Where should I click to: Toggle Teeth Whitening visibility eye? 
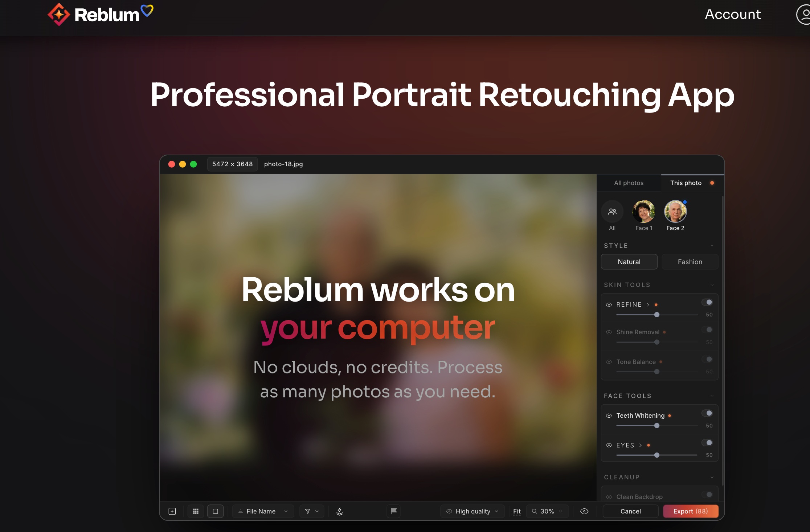609,416
